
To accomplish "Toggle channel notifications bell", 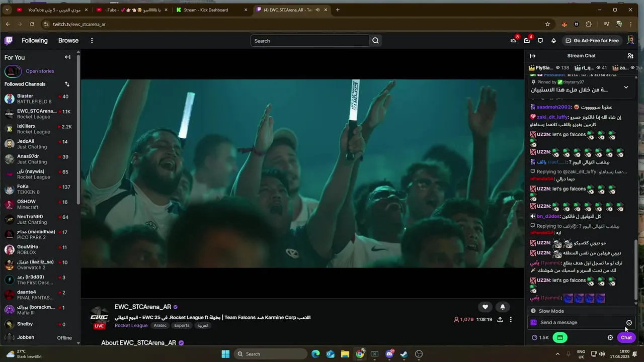I will (503, 307).
